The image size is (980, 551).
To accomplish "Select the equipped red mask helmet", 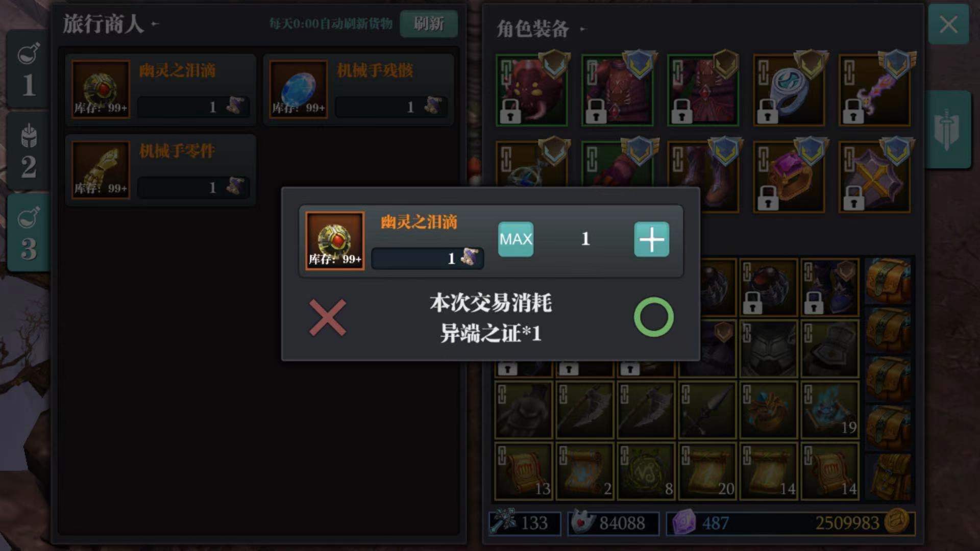I will click(x=531, y=90).
